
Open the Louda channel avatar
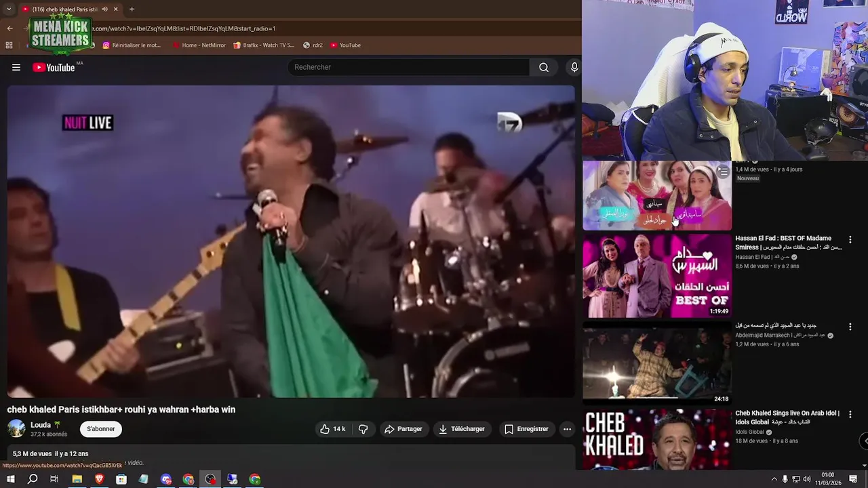coord(16,429)
